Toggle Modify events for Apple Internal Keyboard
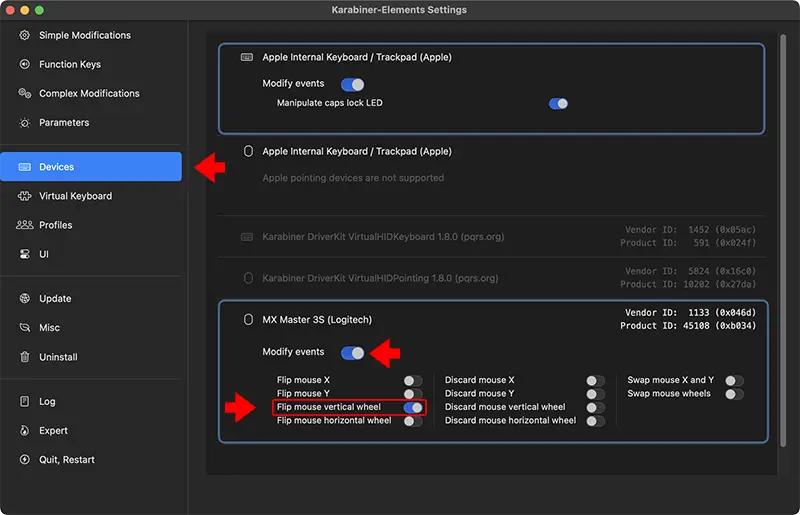Image resolution: width=800 pixels, height=515 pixels. click(x=353, y=84)
